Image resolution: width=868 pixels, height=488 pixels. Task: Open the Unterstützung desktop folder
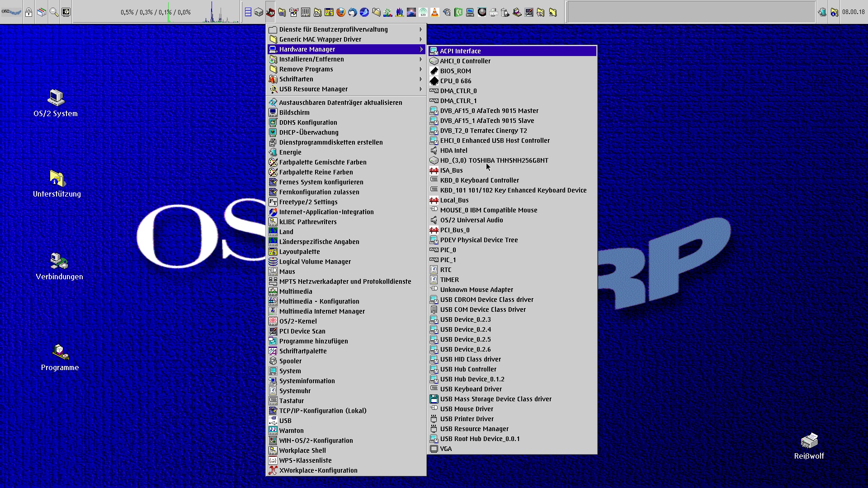(x=57, y=184)
